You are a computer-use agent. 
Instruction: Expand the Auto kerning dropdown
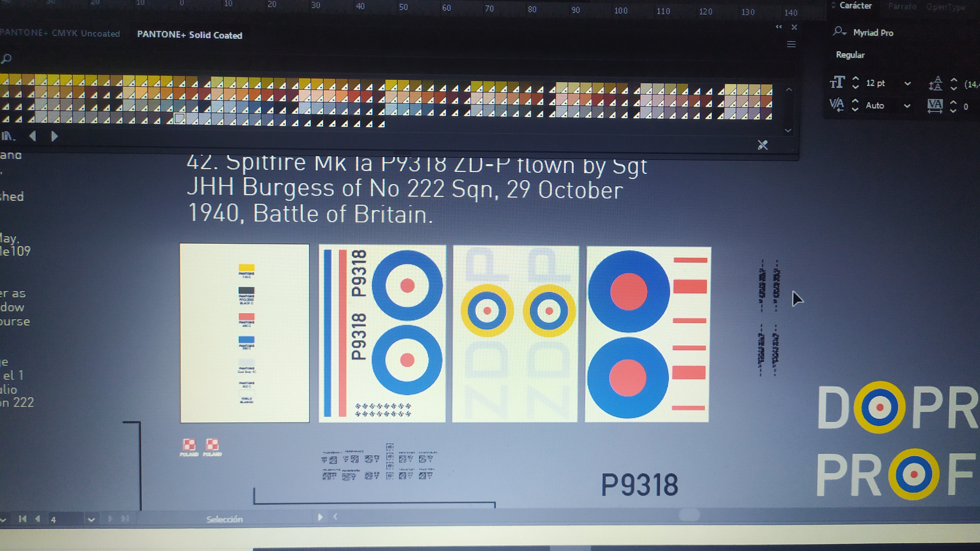tap(907, 106)
